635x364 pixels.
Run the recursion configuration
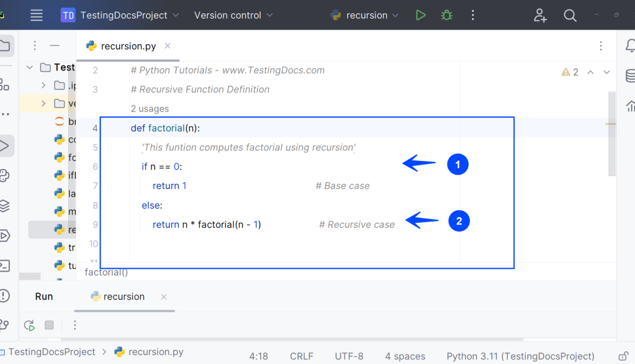coord(420,15)
